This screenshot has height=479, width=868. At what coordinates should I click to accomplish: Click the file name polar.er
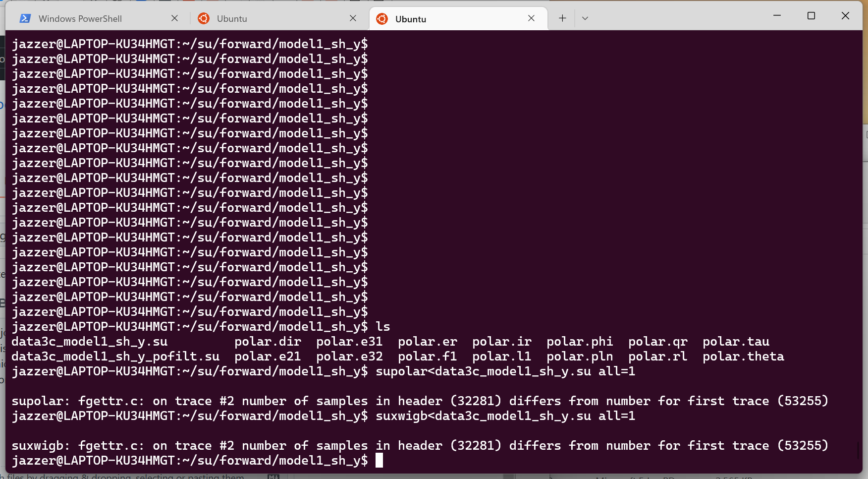pos(428,342)
